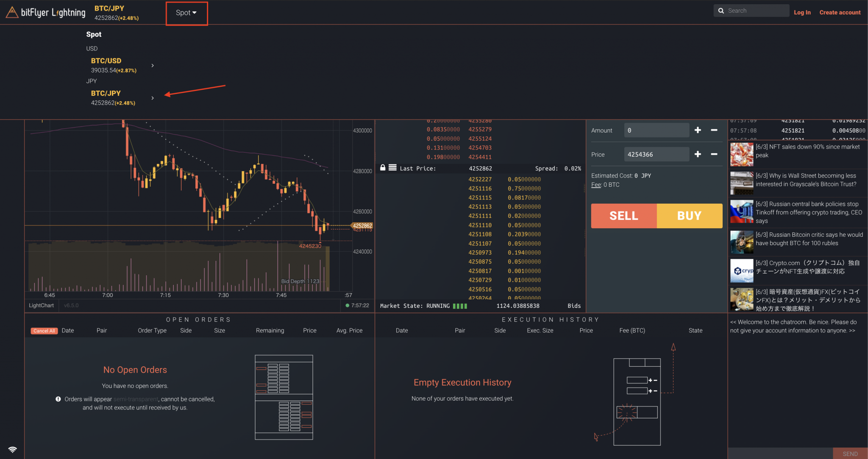868x459 pixels.
Task: Click the bitFlyer Lightning logo
Action: (45, 12)
